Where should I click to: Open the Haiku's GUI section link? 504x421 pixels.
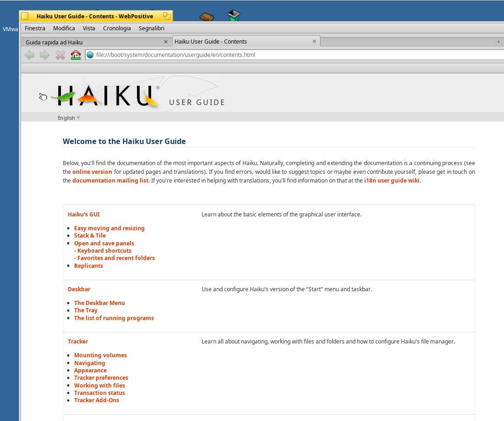tap(84, 215)
